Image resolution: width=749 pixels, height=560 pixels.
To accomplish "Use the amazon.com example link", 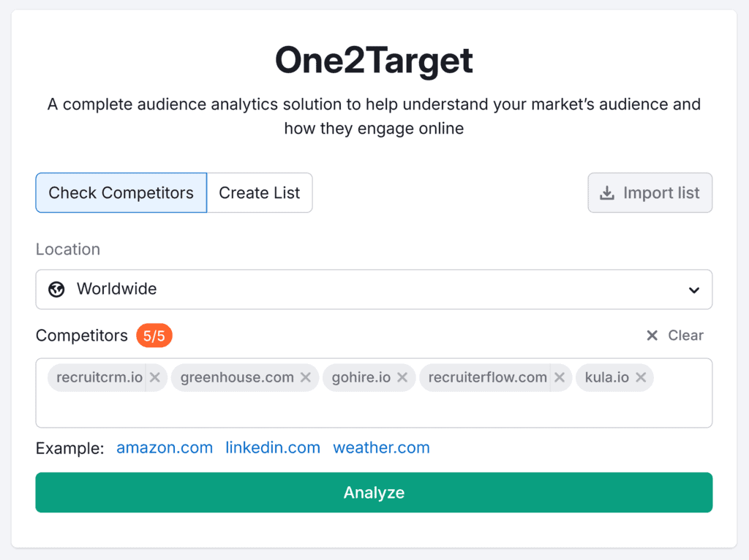I will pos(165,447).
